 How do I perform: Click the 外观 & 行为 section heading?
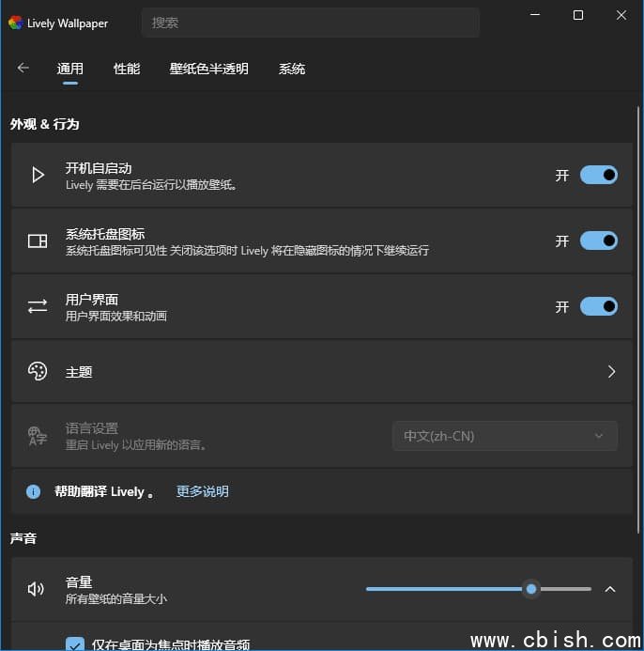click(44, 124)
